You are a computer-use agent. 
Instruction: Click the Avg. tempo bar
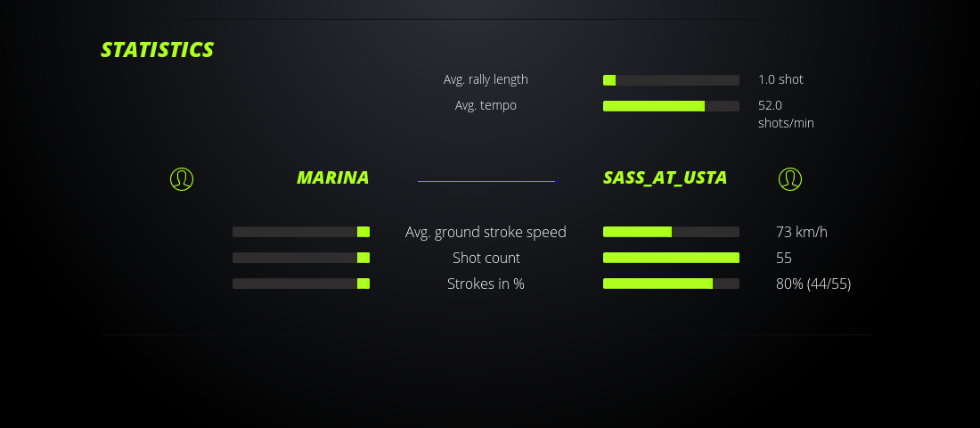pos(671,106)
